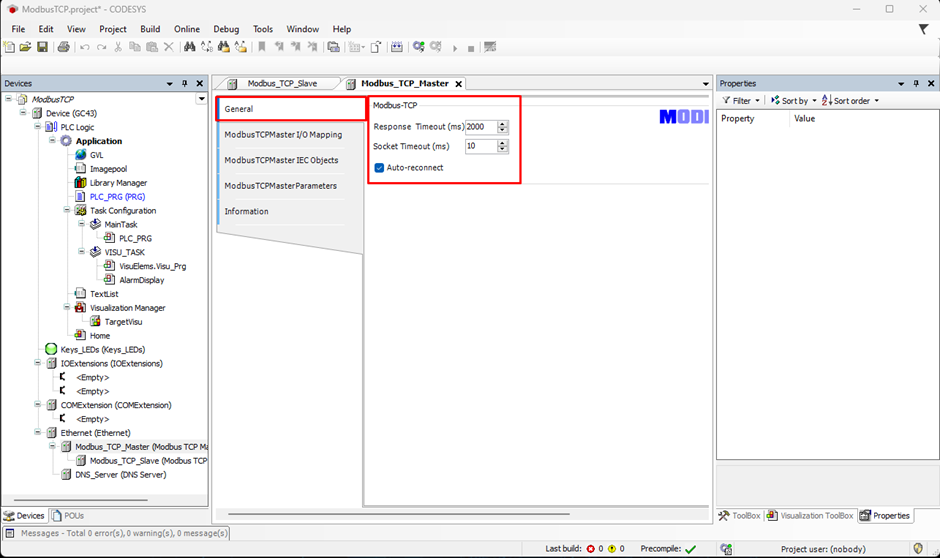Screen dimensions: 940x558
Task: Open the Debug menu
Action: point(226,29)
